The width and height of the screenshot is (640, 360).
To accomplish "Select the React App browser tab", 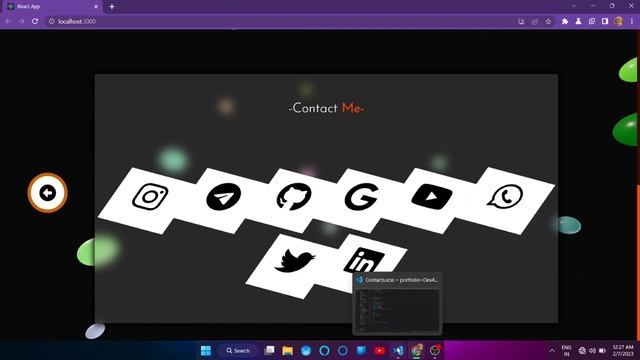I will (52, 7).
